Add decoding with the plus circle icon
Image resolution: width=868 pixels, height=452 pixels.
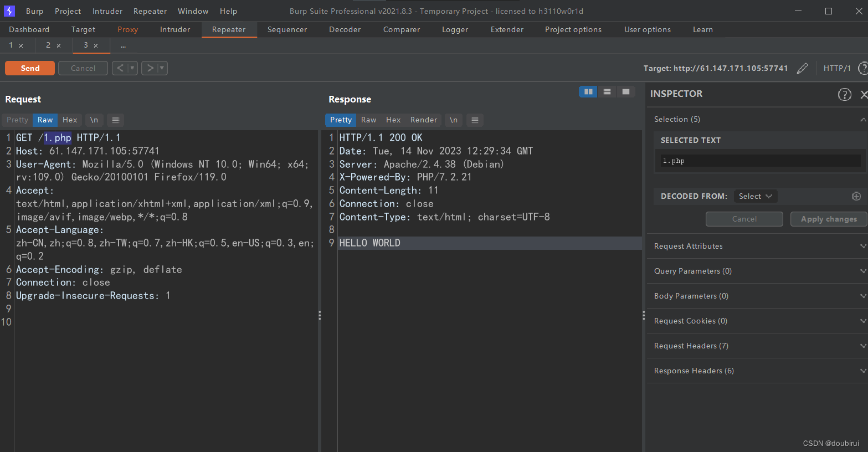click(x=856, y=196)
